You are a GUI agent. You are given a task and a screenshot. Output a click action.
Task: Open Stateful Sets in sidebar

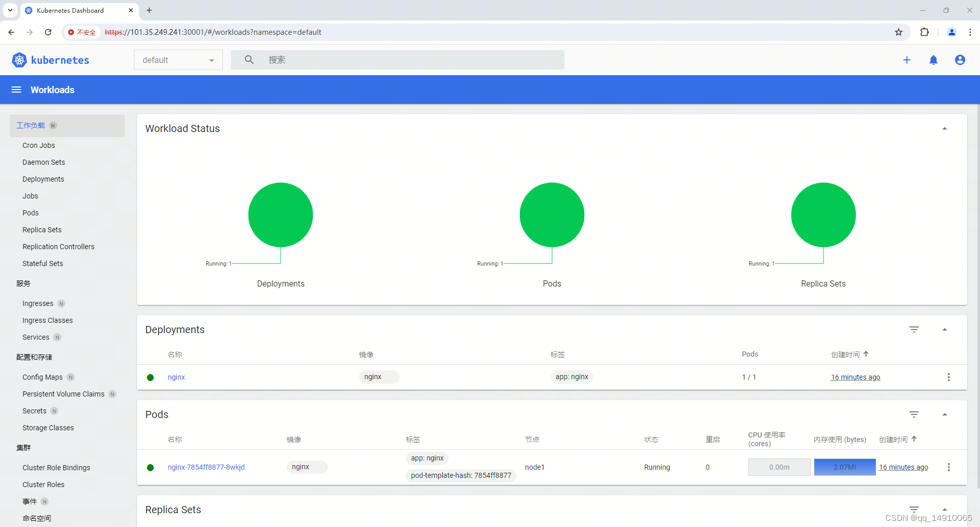tap(43, 263)
